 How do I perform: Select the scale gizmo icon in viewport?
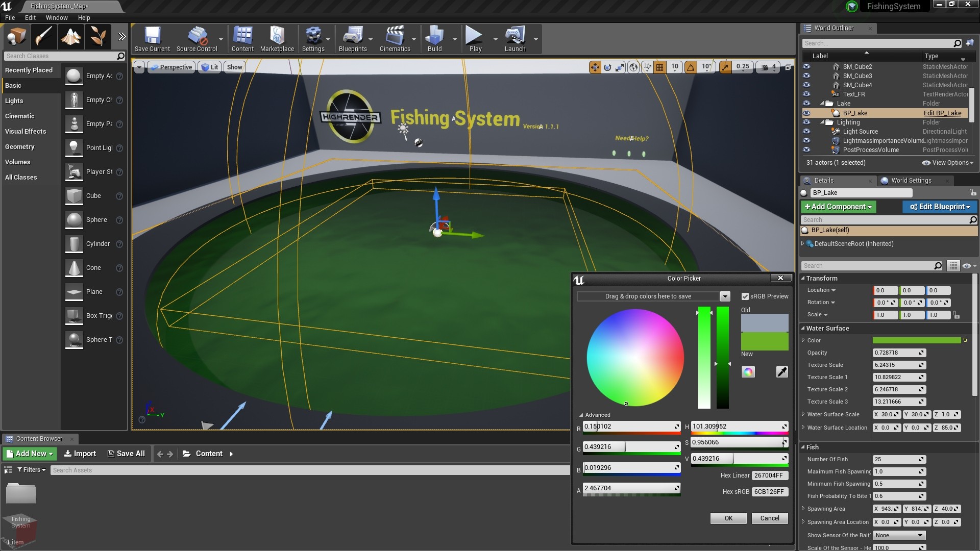pyautogui.click(x=620, y=67)
